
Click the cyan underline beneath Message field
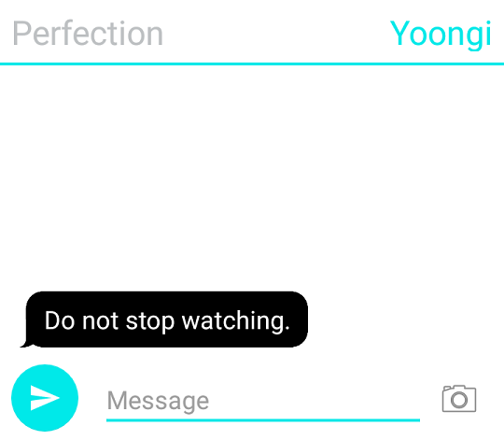point(263,420)
